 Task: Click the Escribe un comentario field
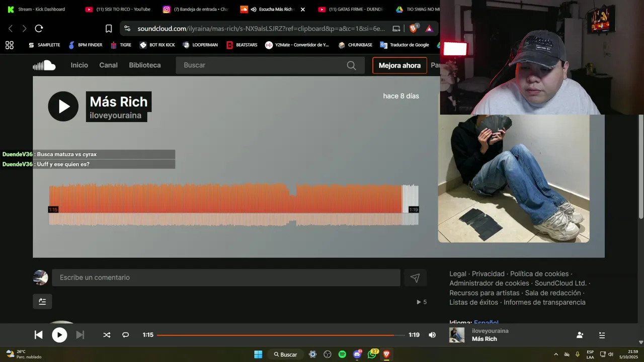point(226,278)
